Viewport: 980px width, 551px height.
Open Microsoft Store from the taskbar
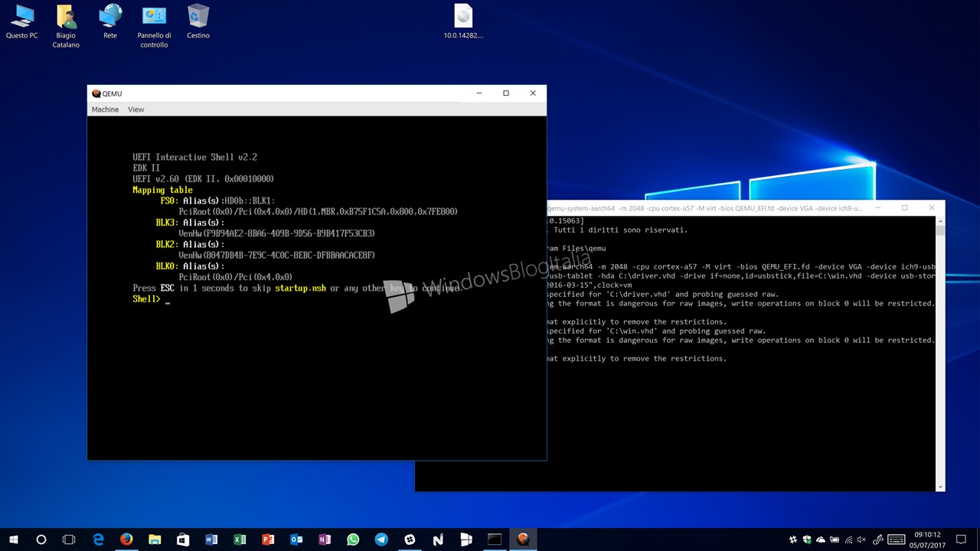point(183,540)
